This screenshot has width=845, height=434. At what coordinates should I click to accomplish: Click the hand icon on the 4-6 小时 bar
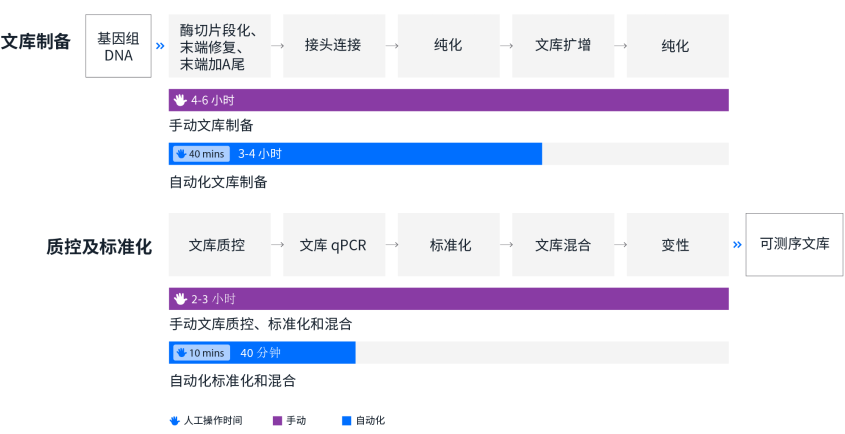pyautogui.click(x=180, y=100)
